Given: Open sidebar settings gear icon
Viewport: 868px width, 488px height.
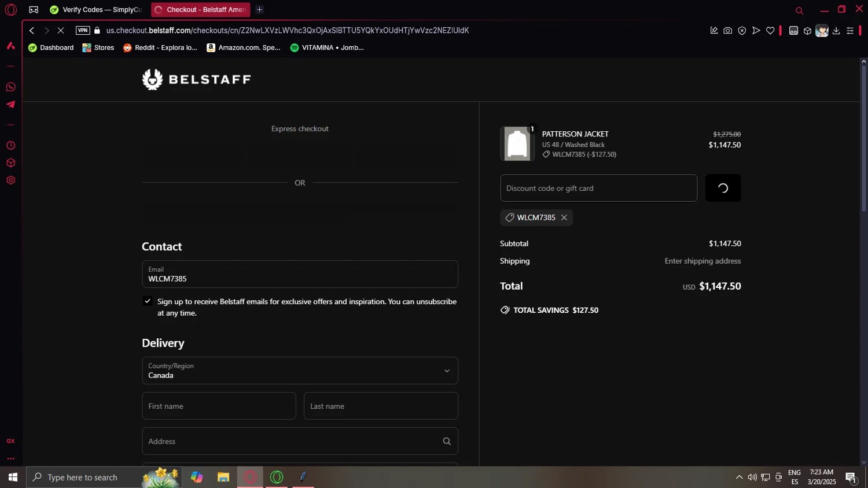Looking at the screenshot, I should 10,180.
